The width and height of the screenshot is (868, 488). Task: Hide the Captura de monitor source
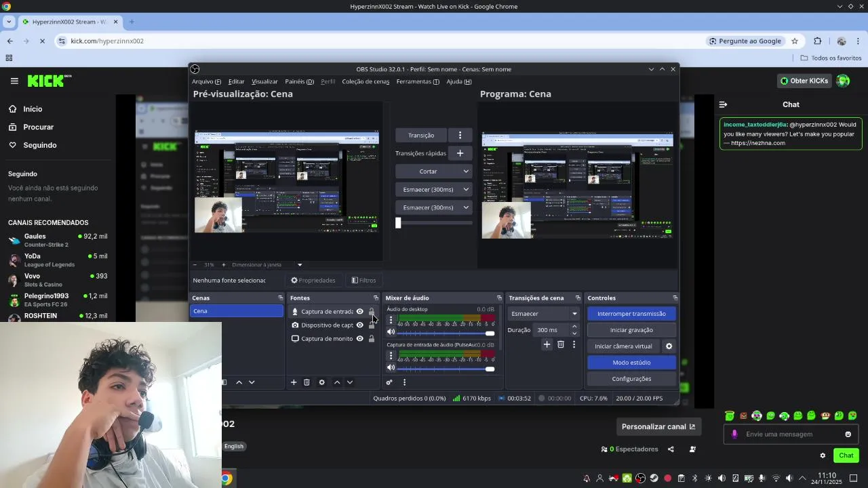tap(360, 339)
